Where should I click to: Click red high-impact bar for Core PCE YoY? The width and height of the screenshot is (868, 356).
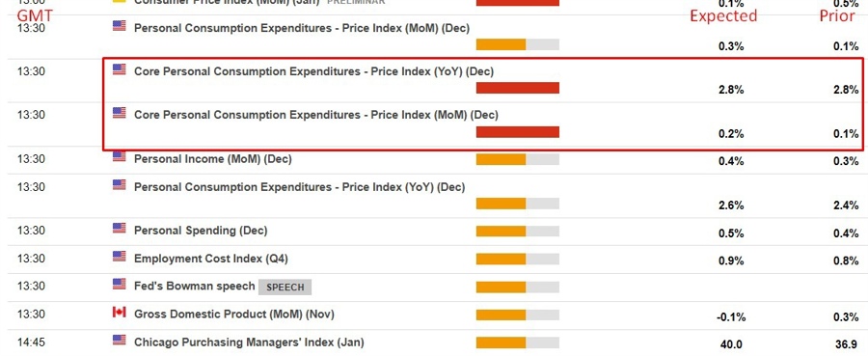(518, 88)
